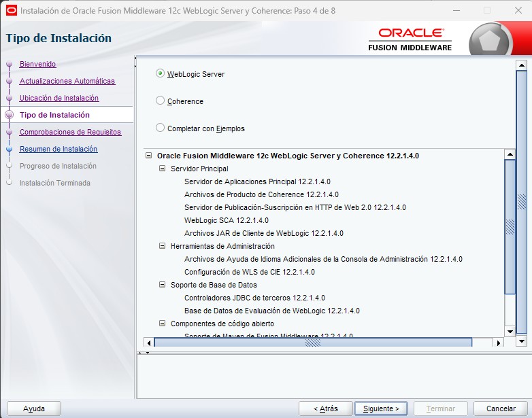This screenshot has width=532, height=418.
Task: Select Archivos de Ayuda de Idioma Adicionales row
Action: tap(323, 259)
